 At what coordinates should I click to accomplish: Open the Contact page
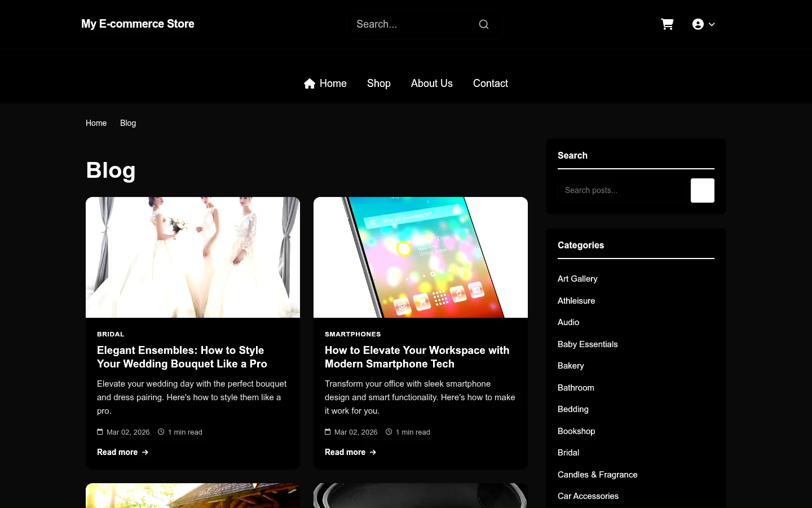pos(491,84)
